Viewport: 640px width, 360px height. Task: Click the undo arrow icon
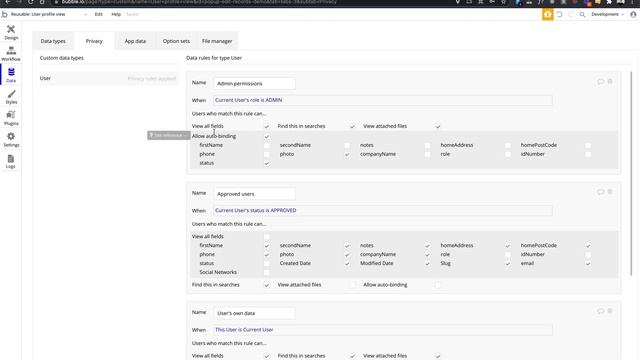coord(559,14)
